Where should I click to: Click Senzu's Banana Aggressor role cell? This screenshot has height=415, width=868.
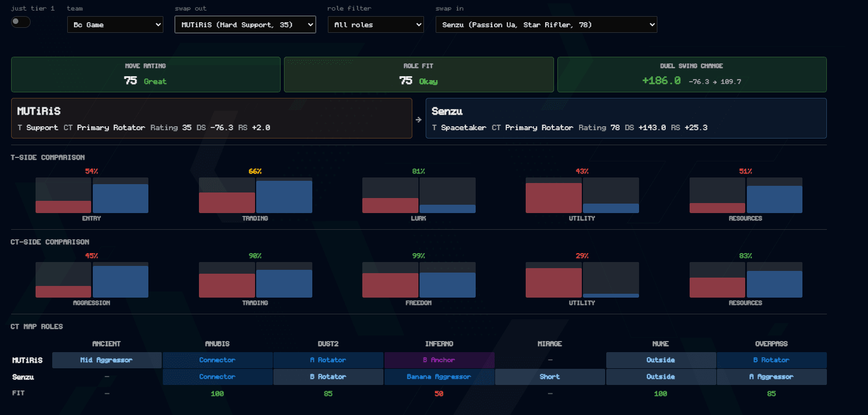pyautogui.click(x=439, y=377)
